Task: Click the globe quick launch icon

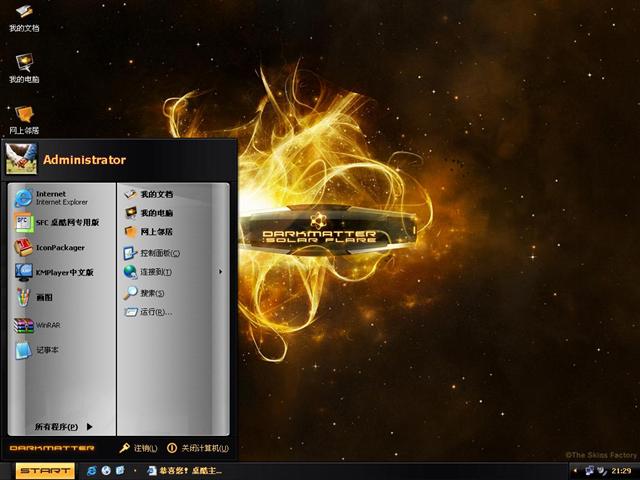Action: coord(106,471)
